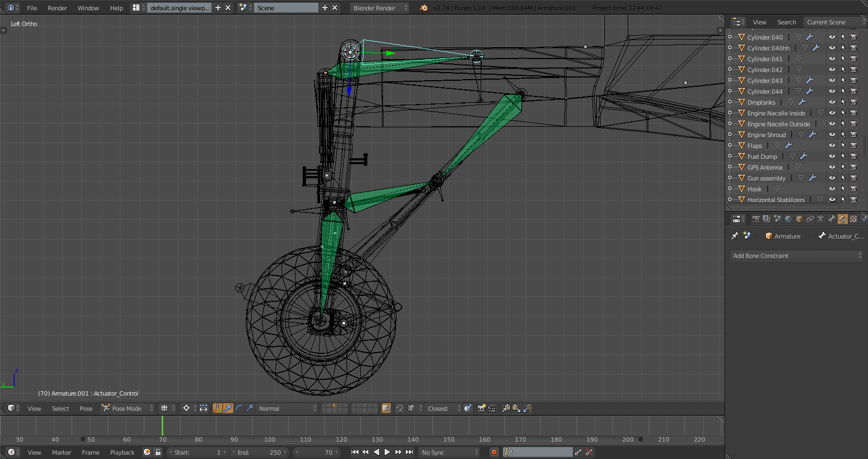The image size is (868, 459).
Task: Open the Object Constraints tab chain icon
Action: click(x=810, y=219)
